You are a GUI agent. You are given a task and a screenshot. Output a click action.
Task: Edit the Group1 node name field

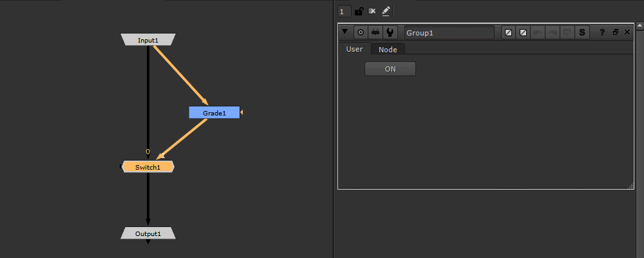tap(450, 32)
